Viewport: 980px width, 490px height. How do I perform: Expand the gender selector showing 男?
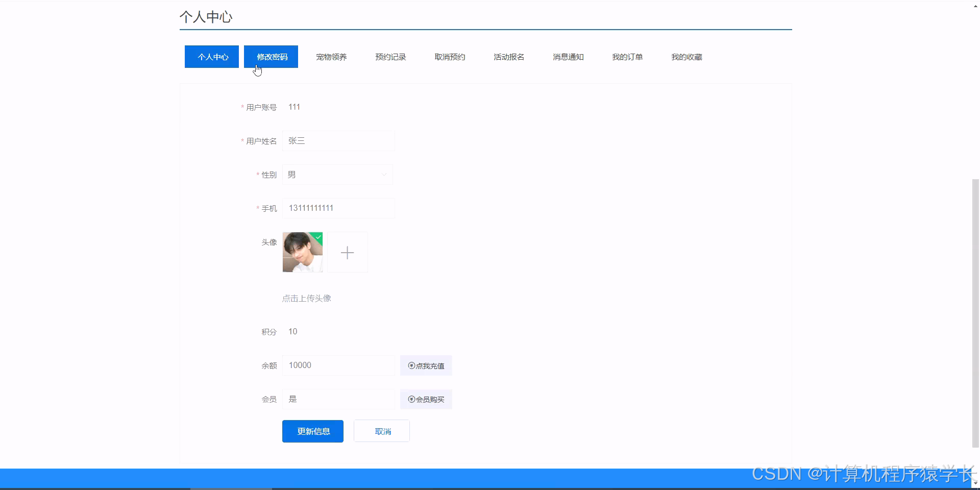click(x=337, y=175)
